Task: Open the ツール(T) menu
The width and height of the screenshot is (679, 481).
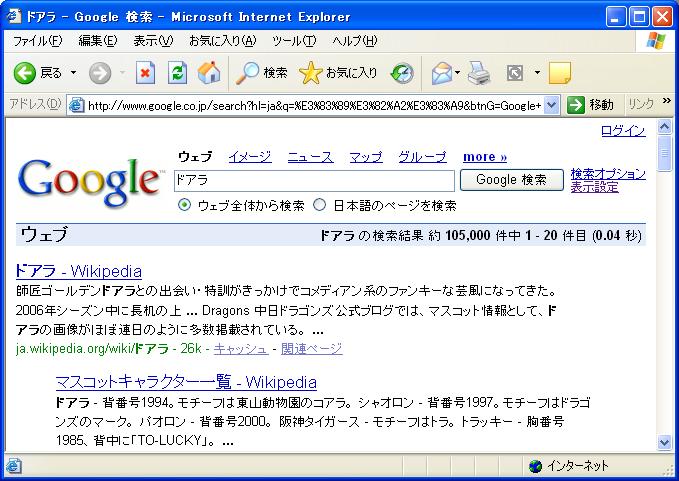Action: pyautogui.click(x=294, y=41)
